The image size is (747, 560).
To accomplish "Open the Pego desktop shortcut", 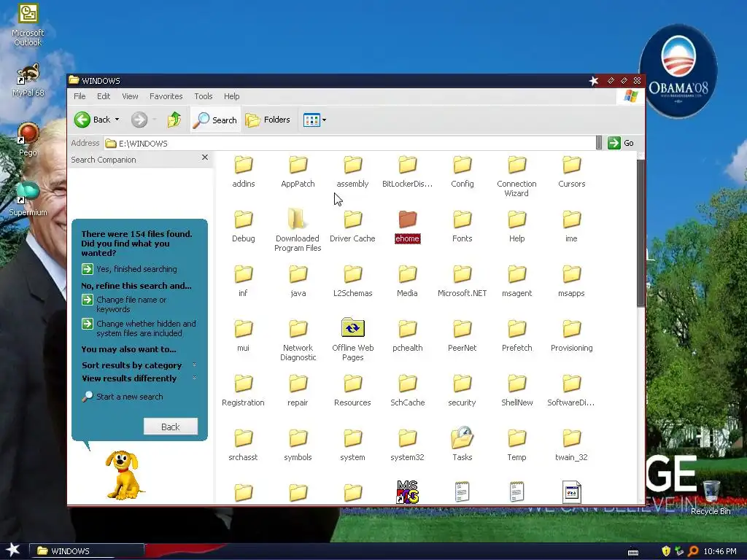I will 28,139.
